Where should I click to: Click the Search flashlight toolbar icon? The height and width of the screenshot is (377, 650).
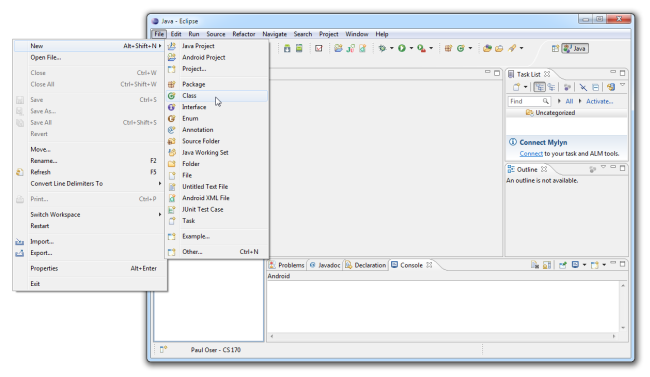512,48
